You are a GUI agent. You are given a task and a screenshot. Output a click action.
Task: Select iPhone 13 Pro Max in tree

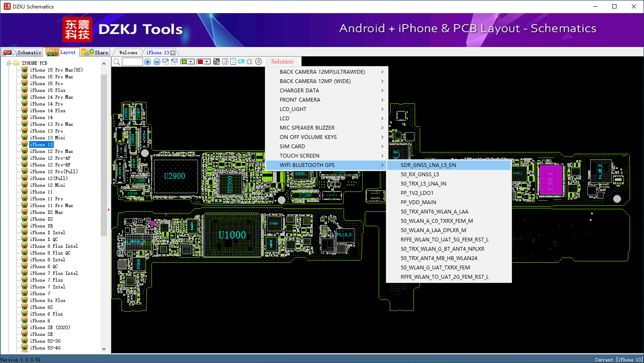point(52,124)
